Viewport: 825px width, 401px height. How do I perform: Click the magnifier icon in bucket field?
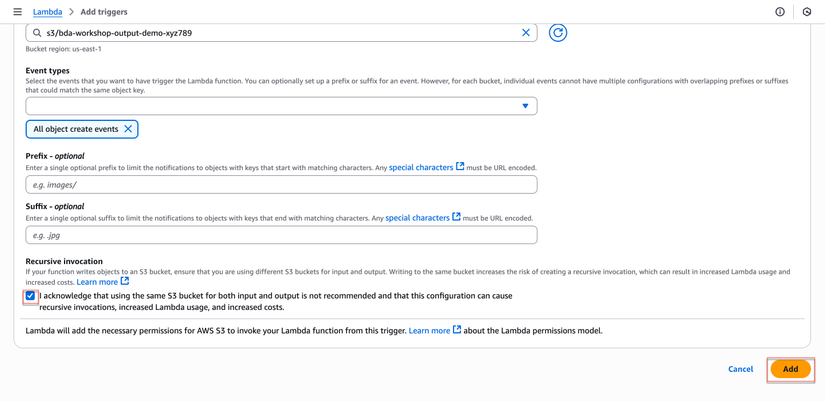[37, 33]
